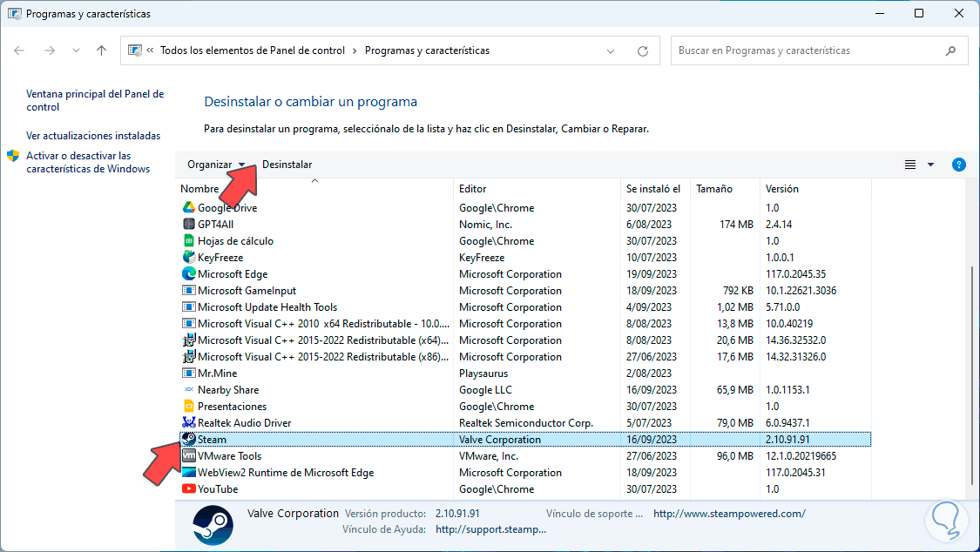
Task: Click Todos los elementos de Panel de control
Action: 253,50
